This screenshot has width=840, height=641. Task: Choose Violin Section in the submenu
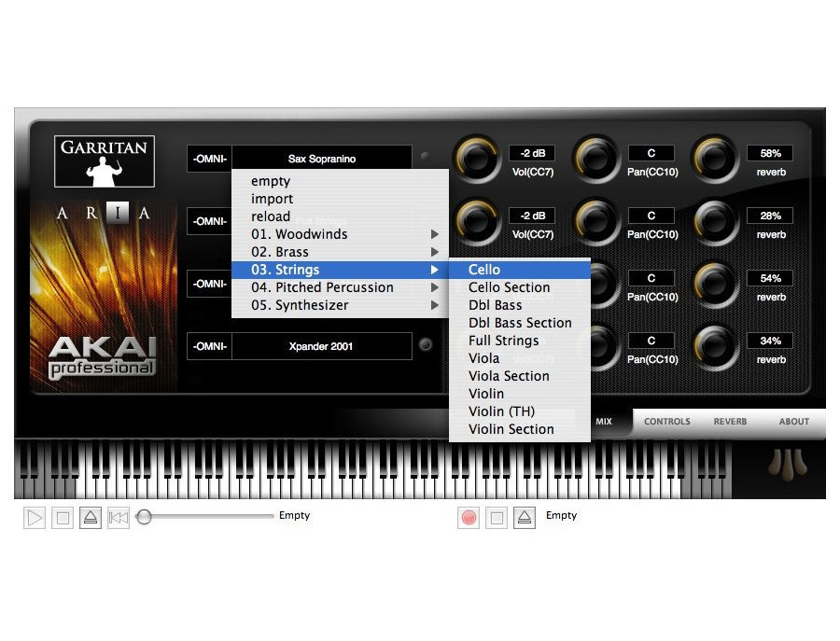[x=511, y=429]
